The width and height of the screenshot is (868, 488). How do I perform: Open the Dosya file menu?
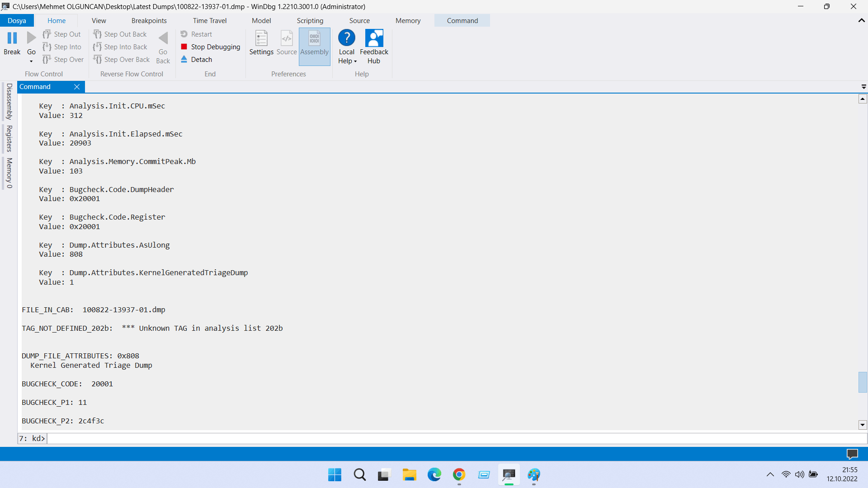click(17, 20)
